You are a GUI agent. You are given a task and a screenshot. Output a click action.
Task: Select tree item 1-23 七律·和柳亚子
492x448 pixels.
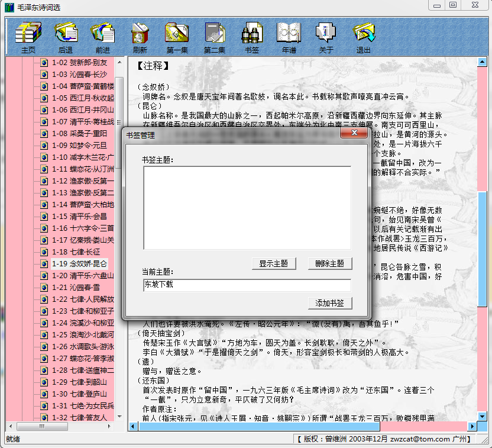tap(83, 311)
